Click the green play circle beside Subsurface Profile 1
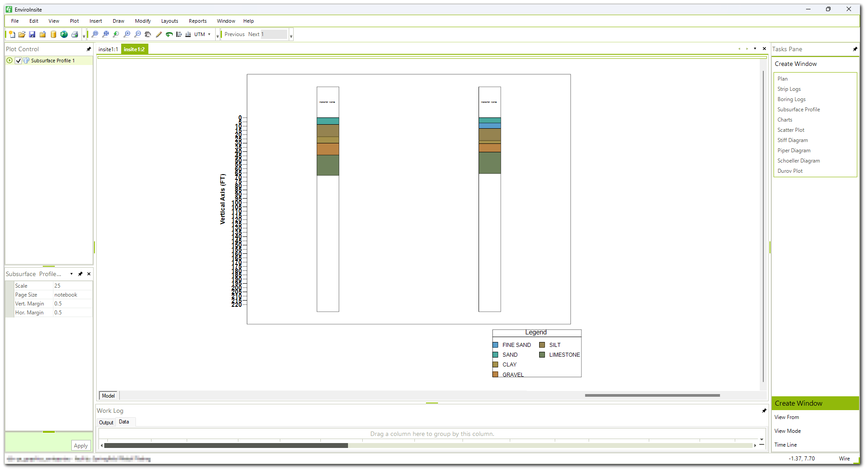The height and width of the screenshot is (472, 868). pos(9,61)
